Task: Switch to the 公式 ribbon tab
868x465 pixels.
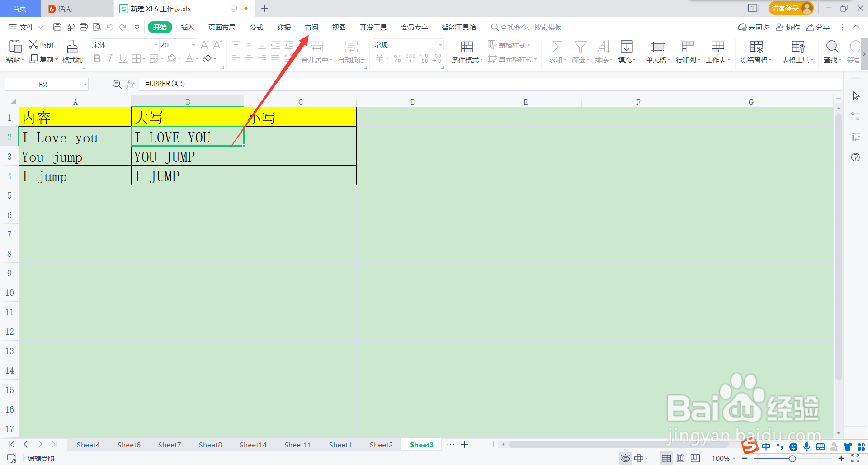Action: point(256,27)
